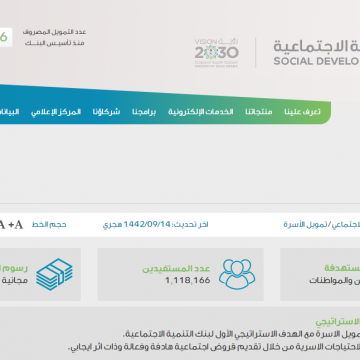Open منتجاتنا menu item
Screen dimensions: 360x360
[259, 112]
